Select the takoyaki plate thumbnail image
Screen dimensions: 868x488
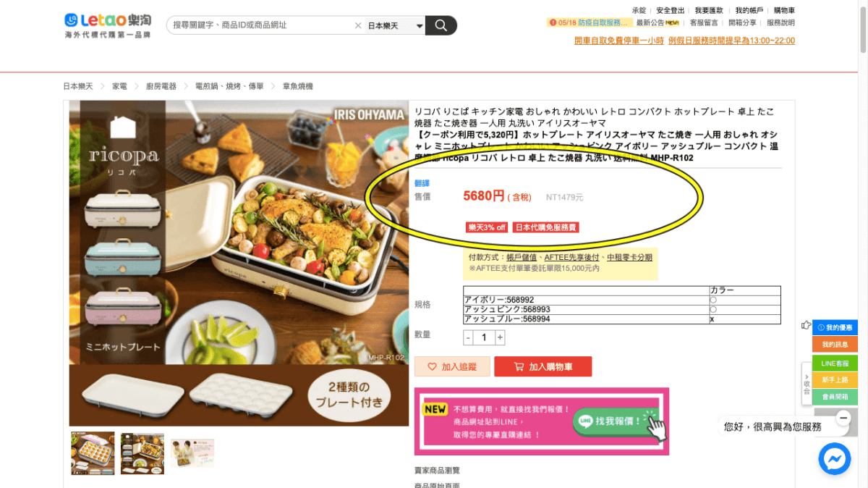pyautogui.click(x=93, y=453)
